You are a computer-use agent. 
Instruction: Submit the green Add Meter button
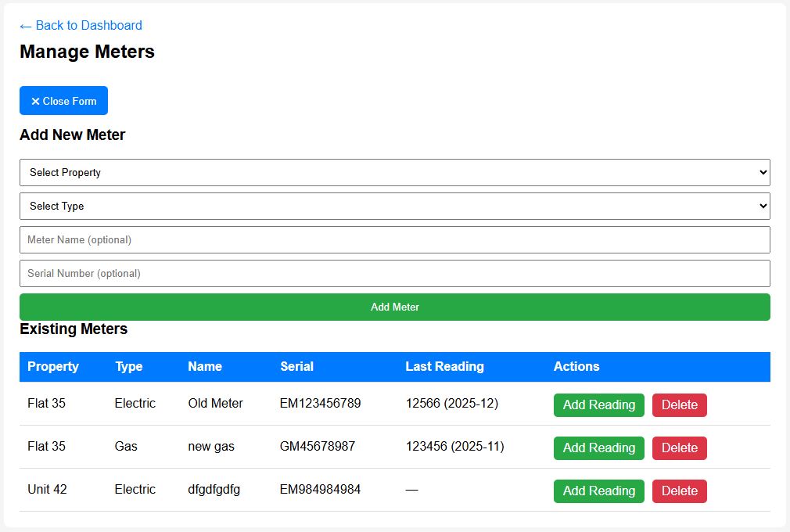tap(394, 307)
